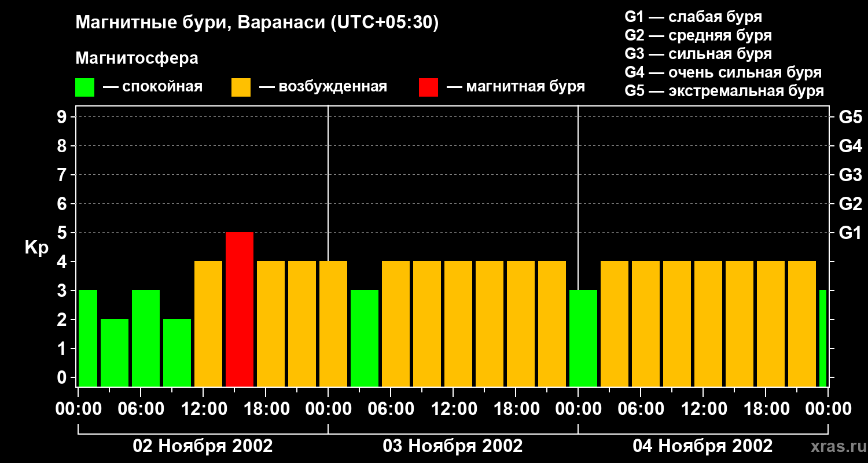The height and width of the screenshot is (463, 868).
Task: Click the green спокойная legend swatch
Action: click(84, 87)
